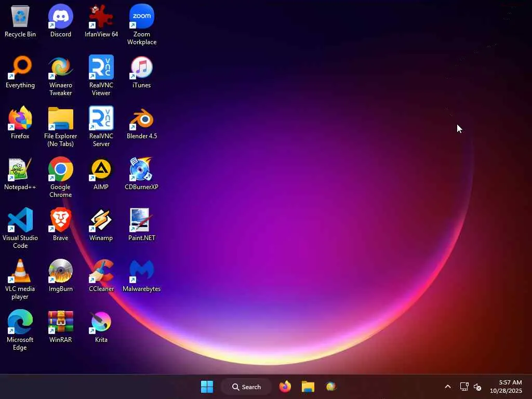The image size is (532, 399).
Task: Open the clock showing 5:57 AM
Action: 506,387
